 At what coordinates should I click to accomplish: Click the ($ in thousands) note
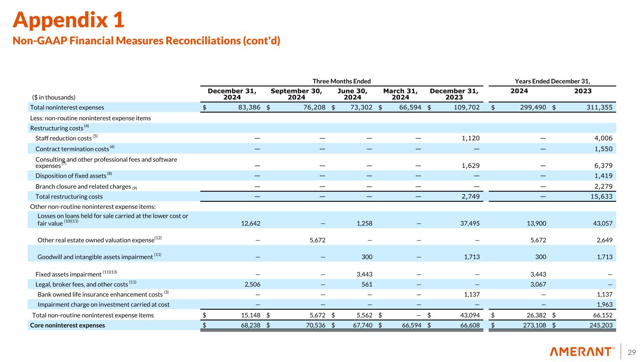point(54,98)
